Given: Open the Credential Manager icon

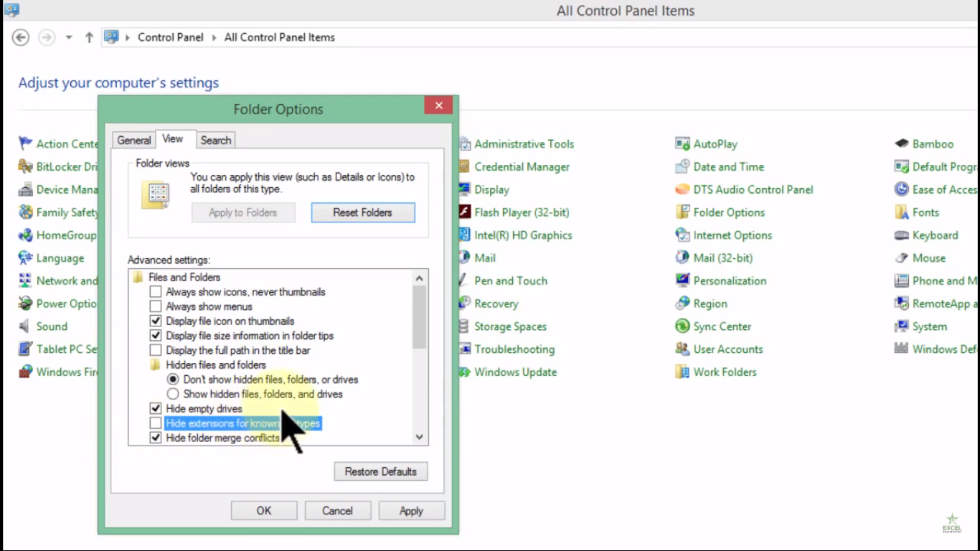Looking at the screenshot, I should [514, 166].
